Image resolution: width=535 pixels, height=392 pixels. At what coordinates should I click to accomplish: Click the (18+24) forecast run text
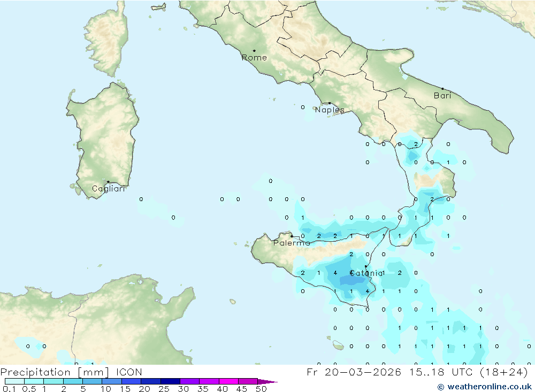(503, 372)
